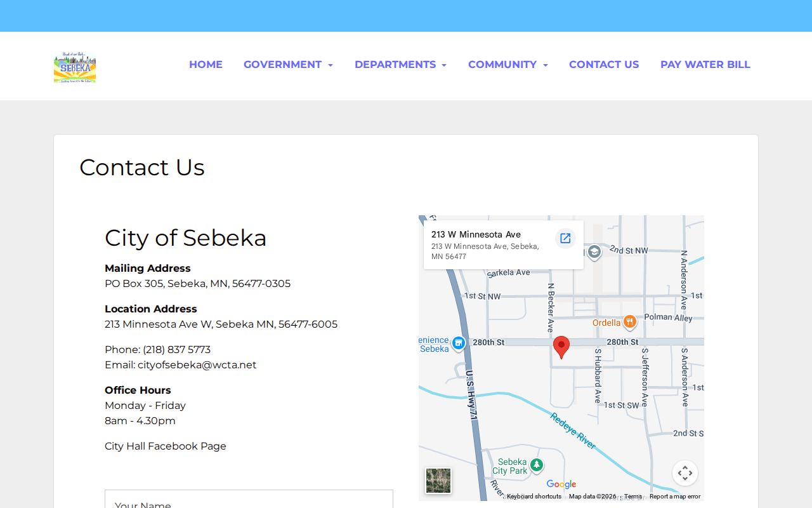812x508 pixels.
Task: Open the map Terms link
Action: [x=633, y=497]
